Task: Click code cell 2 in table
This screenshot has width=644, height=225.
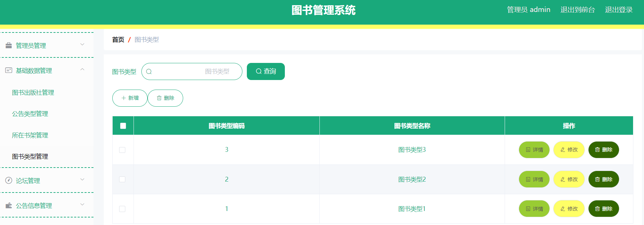Action: point(227,179)
